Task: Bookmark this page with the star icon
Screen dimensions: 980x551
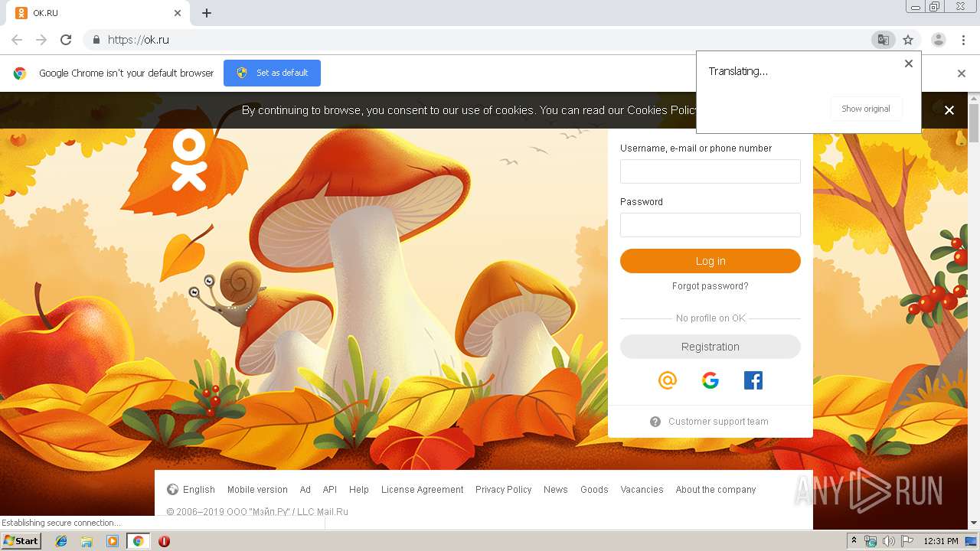Action: pyautogui.click(x=908, y=40)
